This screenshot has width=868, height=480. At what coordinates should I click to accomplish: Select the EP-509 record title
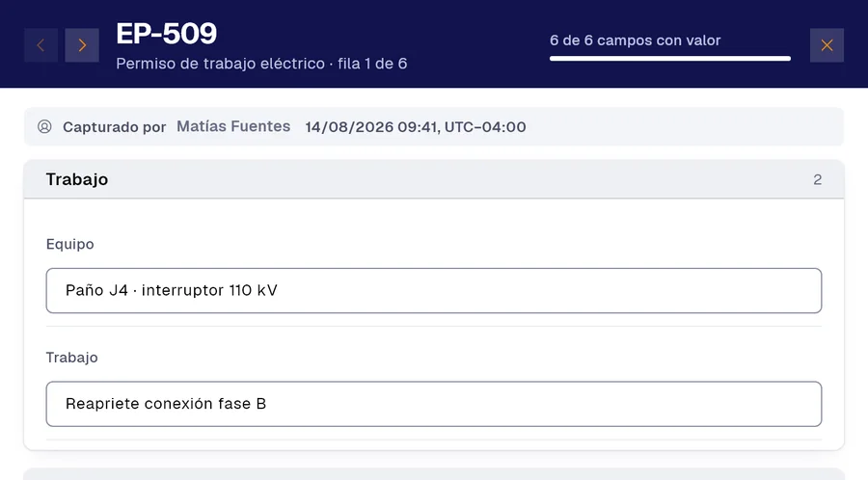[x=166, y=34]
